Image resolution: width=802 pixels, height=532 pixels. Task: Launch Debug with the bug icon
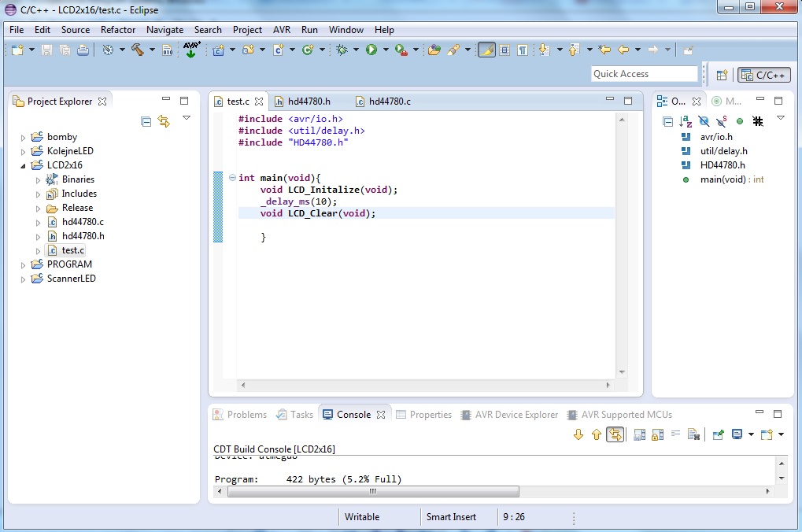point(342,50)
